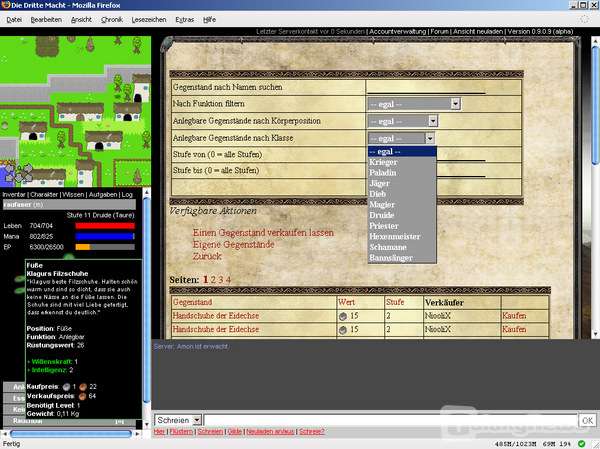Select Jäger in class list
This screenshot has width=600, height=449.
click(402, 183)
